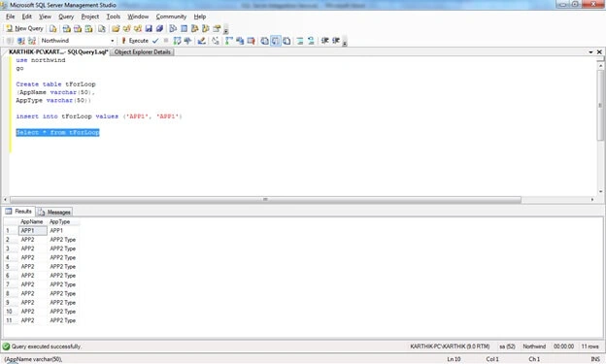Comment out the selected lines

[x=300, y=41]
